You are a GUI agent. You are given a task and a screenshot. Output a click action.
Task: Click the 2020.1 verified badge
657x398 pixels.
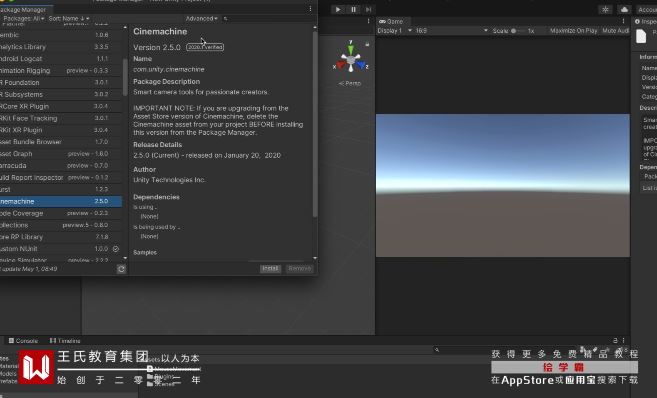pyautogui.click(x=205, y=47)
